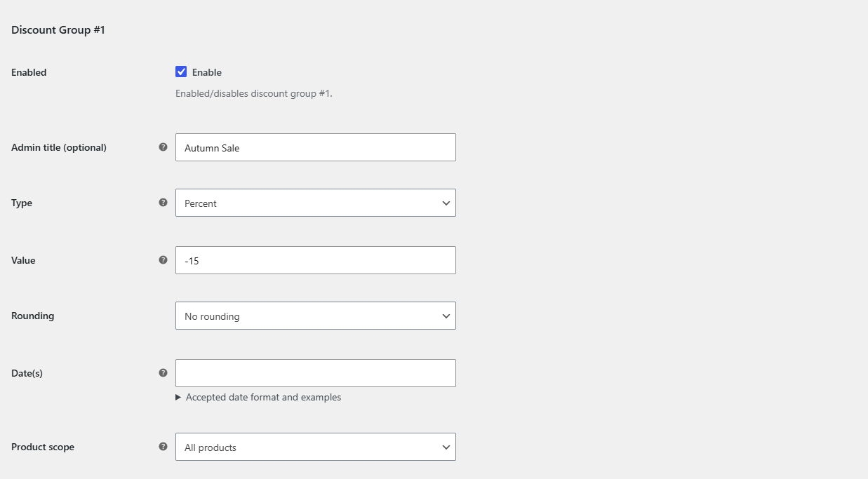Click the Enabled/disables discount group #1 description
This screenshot has height=479, width=868.
(x=254, y=93)
